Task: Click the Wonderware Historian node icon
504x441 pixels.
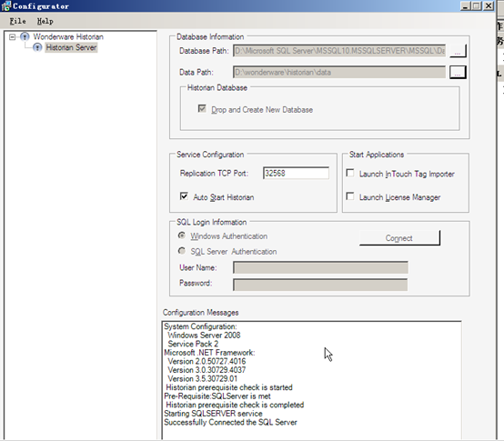Action: [x=25, y=36]
